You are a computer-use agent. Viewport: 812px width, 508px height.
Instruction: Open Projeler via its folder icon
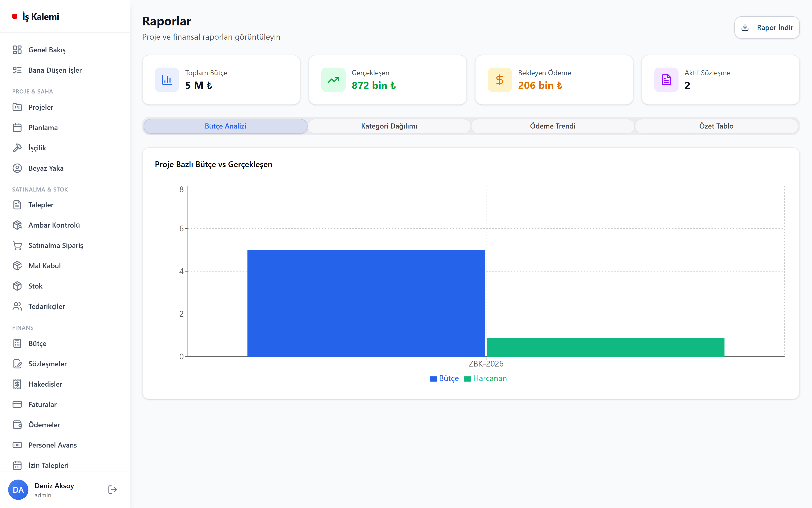(17, 107)
